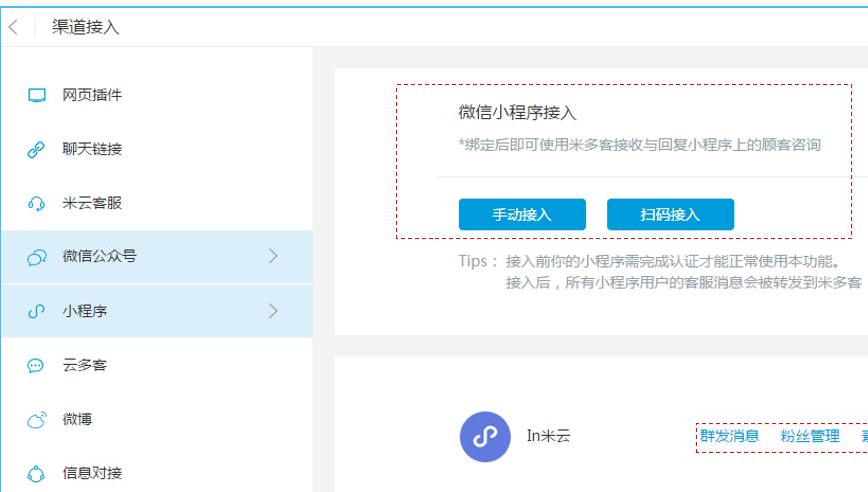This screenshot has height=492, width=868.
Task: Click the 微博 sidebar icon
Action: coord(37,419)
